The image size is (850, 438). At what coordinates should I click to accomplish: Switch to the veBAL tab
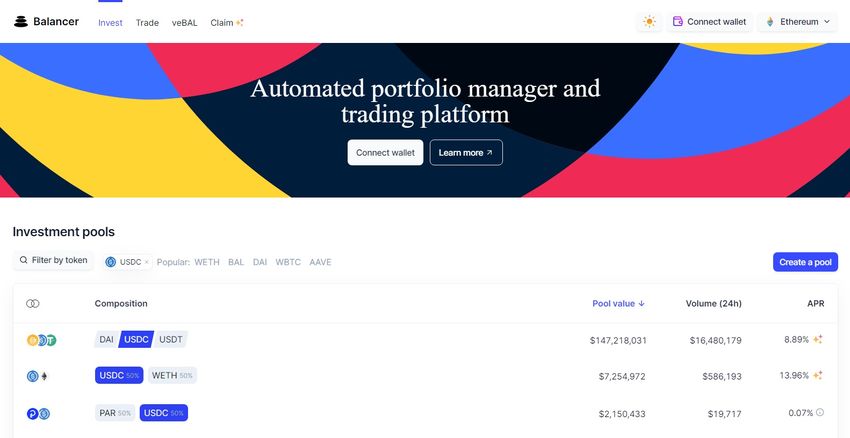184,23
